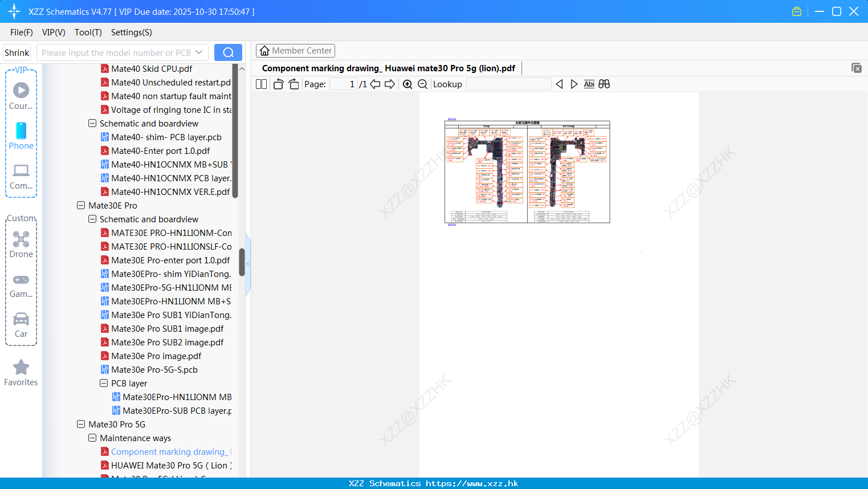This screenshot has width=868, height=489.
Task: Find previous lookup result triangle
Action: point(559,84)
